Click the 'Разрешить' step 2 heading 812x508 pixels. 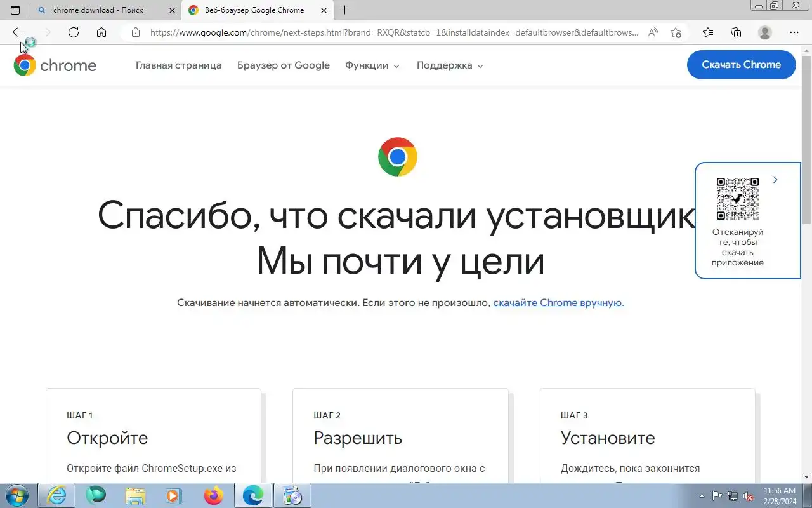358,438
